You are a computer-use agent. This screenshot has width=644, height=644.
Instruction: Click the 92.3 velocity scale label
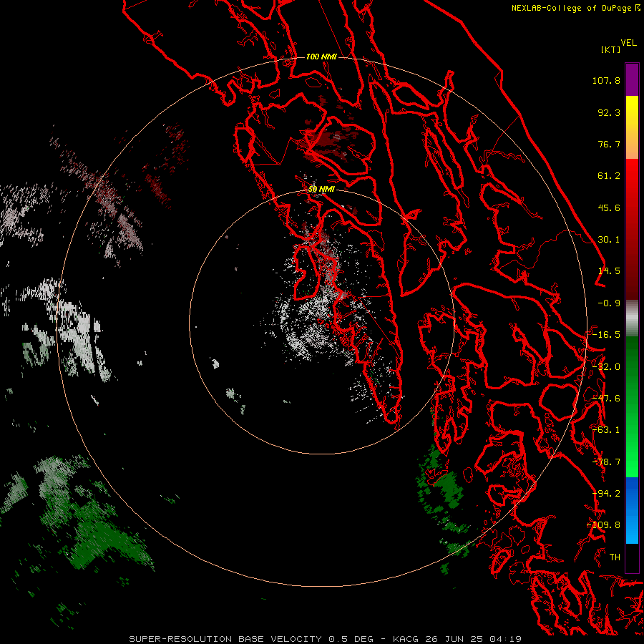[x=609, y=112]
